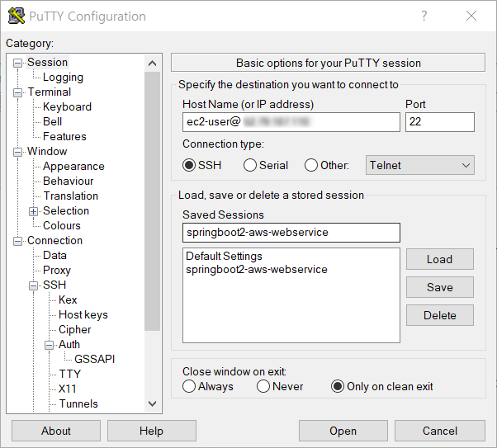The height and width of the screenshot is (448, 497).
Task: Choose Always for close window on exit
Action: (x=189, y=386)
